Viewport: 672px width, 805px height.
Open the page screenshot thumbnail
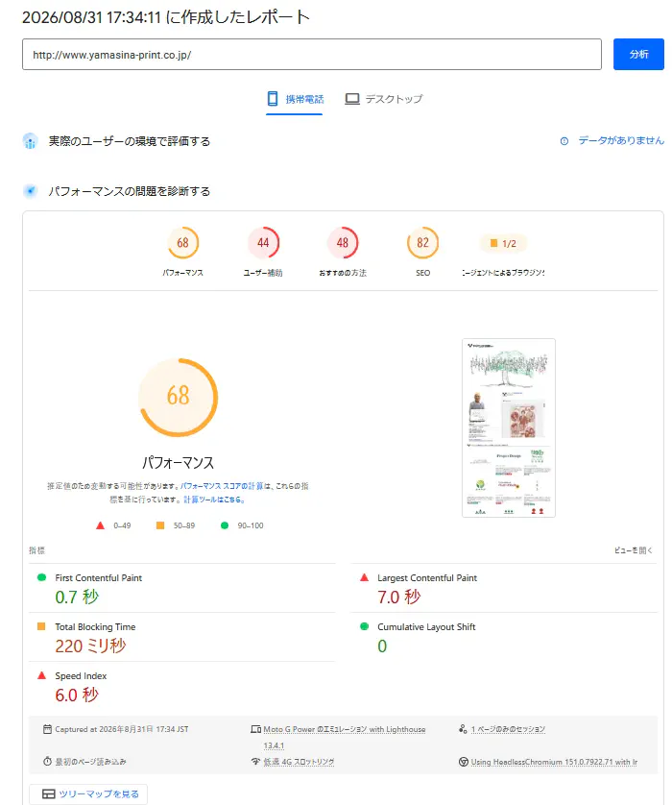pyautogui.click(x=509, y=427)
